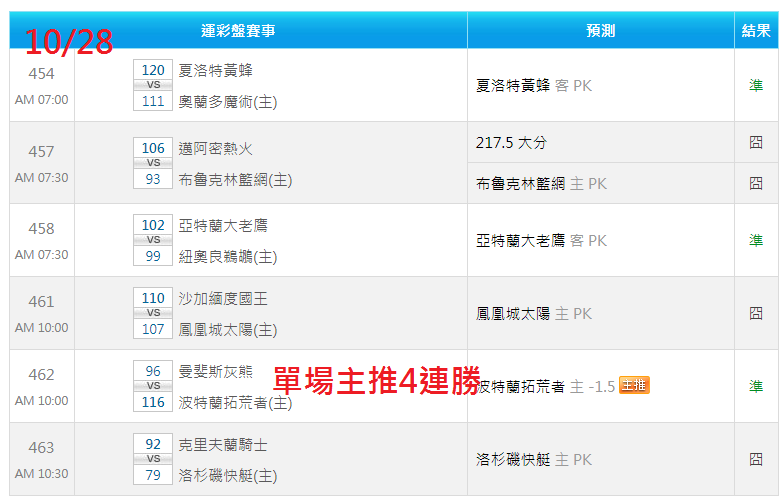Click the AM 07:00 time for game 454
The image size is (784, 500).
(x=42, y=100)
